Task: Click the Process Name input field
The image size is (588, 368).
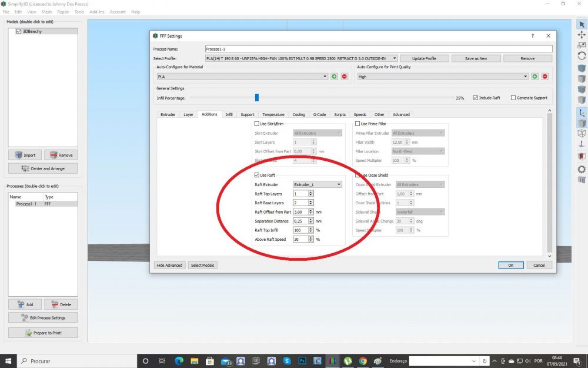Action: coord(379,49)
